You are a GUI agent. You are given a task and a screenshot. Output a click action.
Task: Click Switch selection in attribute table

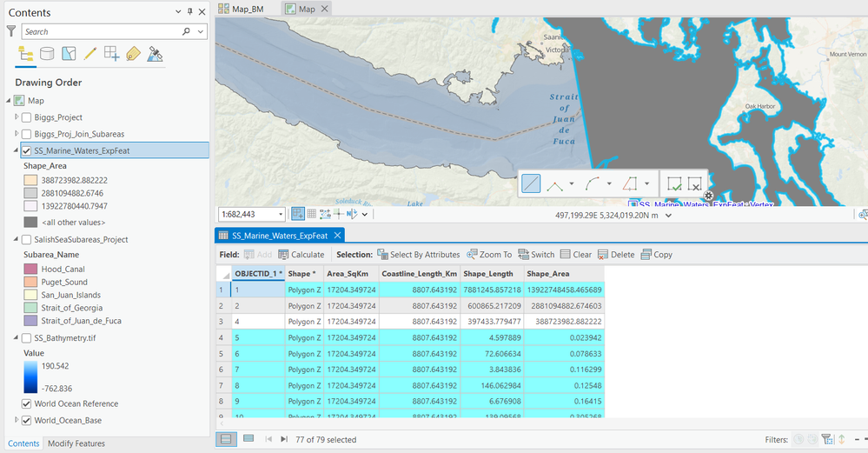(x=536, y=255)
